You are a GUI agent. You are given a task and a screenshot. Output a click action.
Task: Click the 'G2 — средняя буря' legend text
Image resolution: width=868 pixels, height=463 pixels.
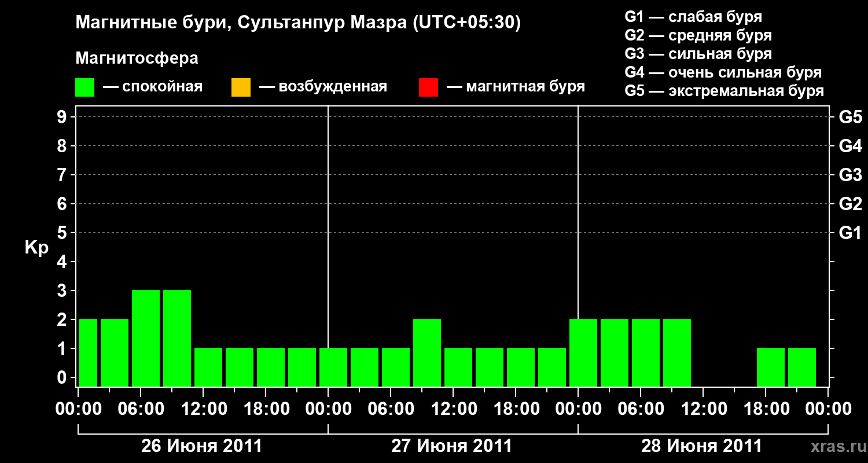click(x=698, y=35)
